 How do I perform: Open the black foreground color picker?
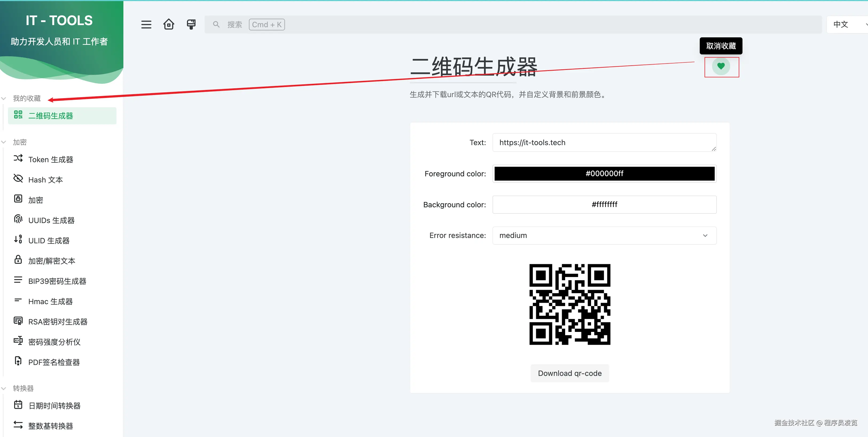(x=604, y=174)
